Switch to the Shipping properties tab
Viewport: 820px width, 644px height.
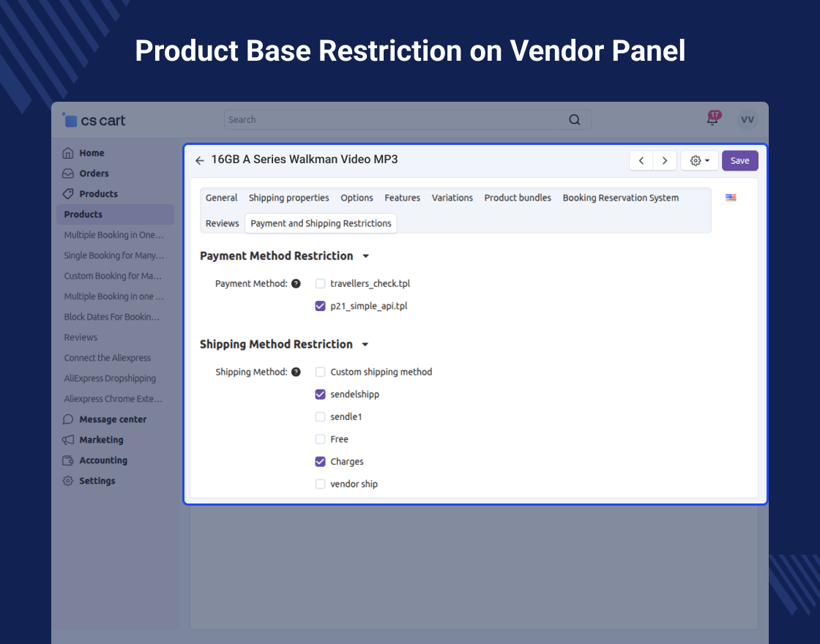(288, 198)
